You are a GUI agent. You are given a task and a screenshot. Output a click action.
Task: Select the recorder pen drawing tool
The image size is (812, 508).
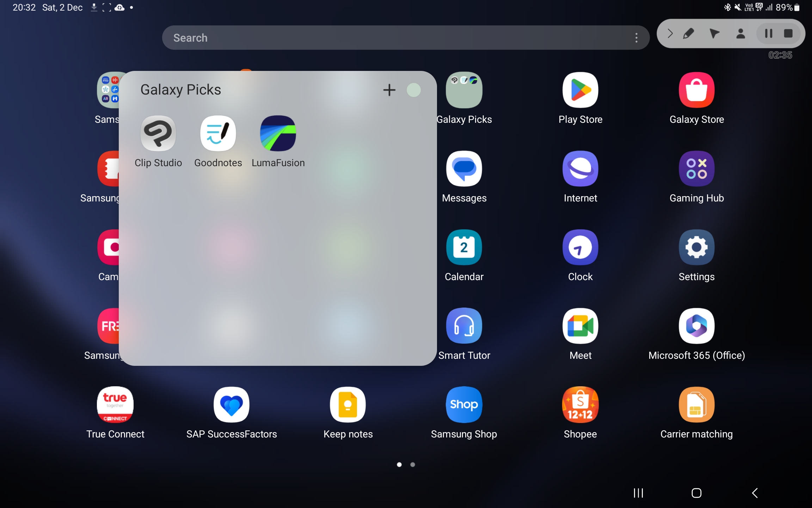coord(689,34)
